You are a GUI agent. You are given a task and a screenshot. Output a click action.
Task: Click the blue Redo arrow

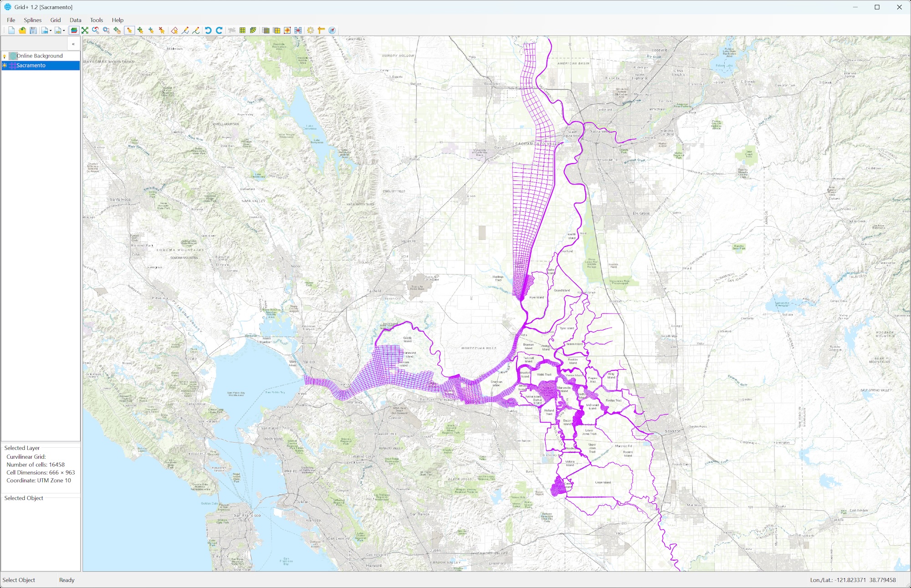click(x=219, y=31)
